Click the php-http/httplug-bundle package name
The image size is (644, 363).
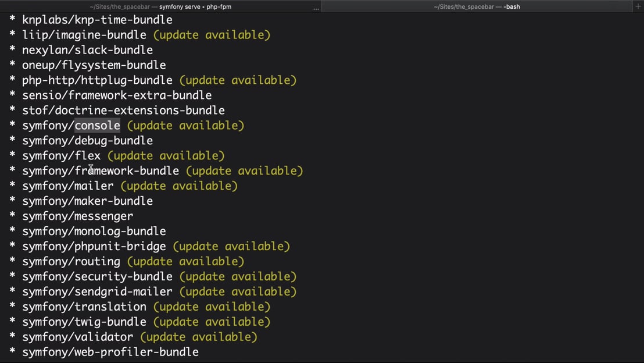pos(97,80)
